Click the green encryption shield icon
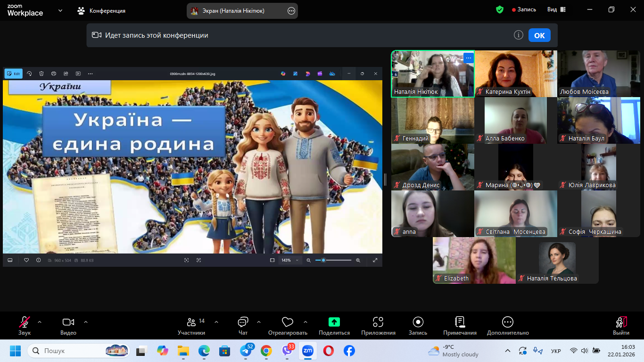The width and height of the screenshot is (644, 362). [500, 9]
